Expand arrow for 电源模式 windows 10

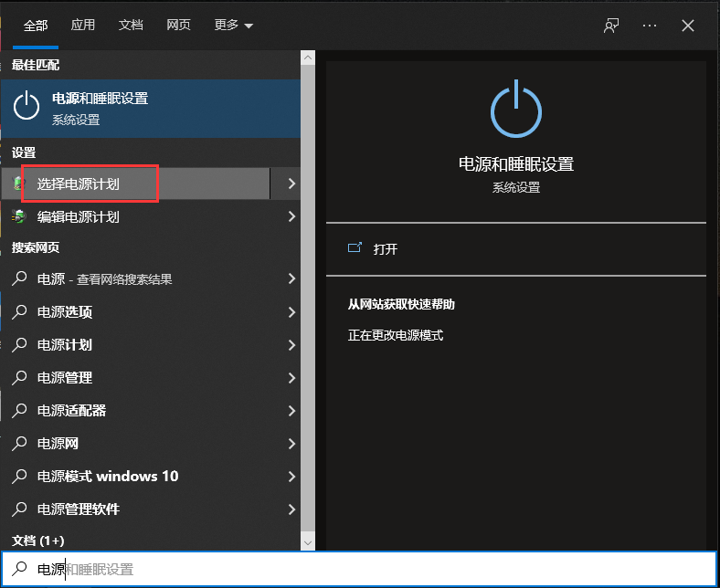(291, 477)
